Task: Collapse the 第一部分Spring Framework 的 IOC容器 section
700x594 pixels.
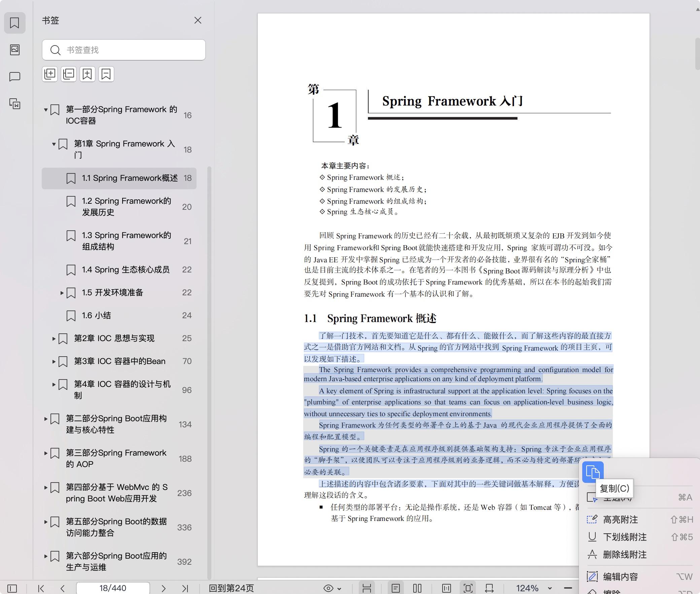Action: [x=46, y=110]
